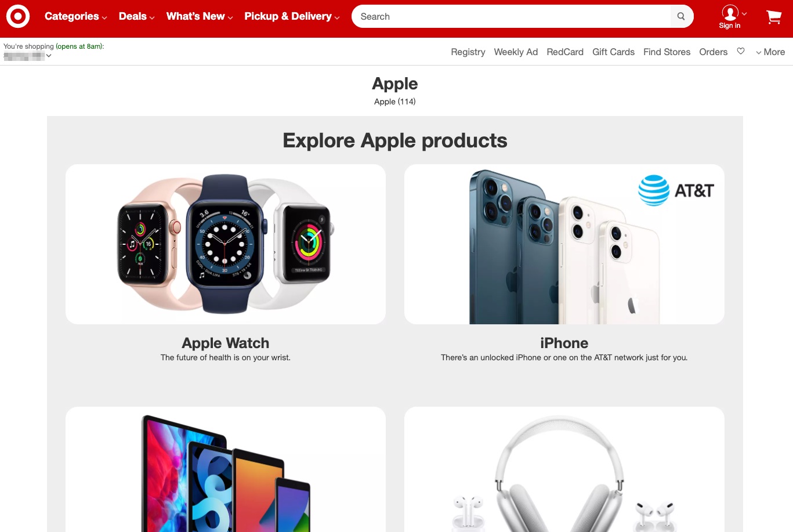This screenshot has height=532, width=793.
Task: Open the iPad product image card
Action: [226, 469]
